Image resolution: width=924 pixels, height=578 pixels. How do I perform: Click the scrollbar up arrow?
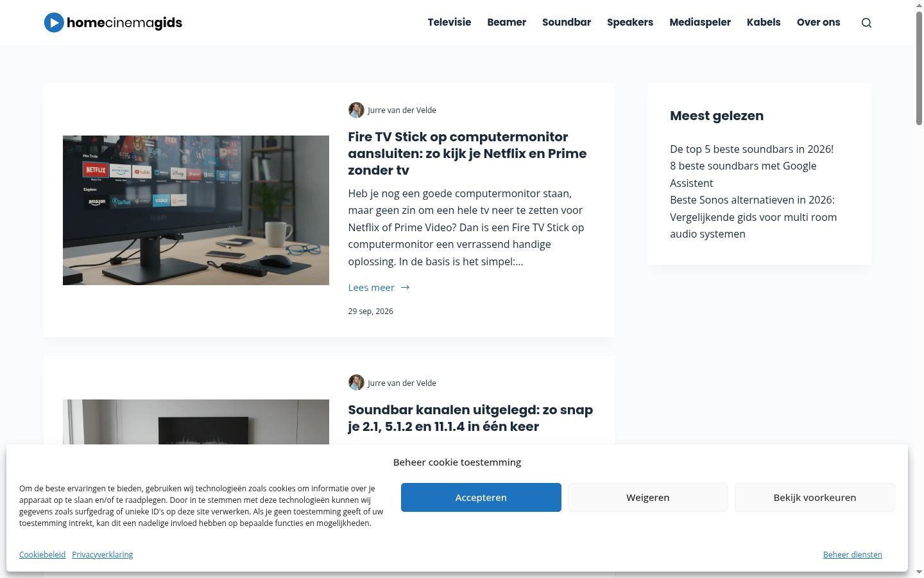[919, 4]
